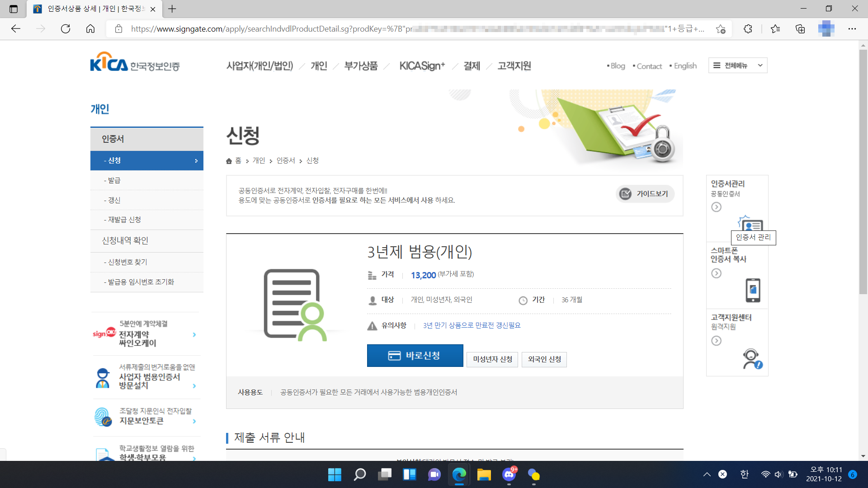Click the 바로신청 button
This screenshot has height=488, width=868.
[415, 356]
